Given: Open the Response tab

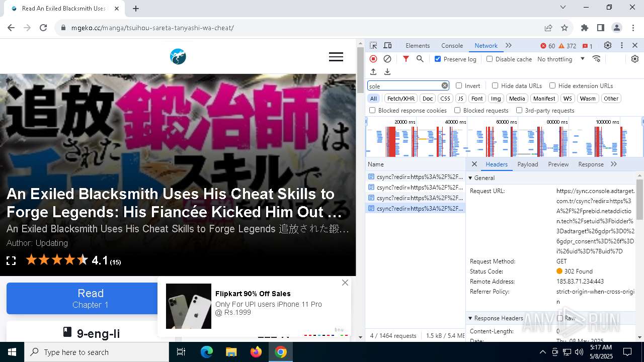Looking at the screenshot, I should [x=591, y=164].
